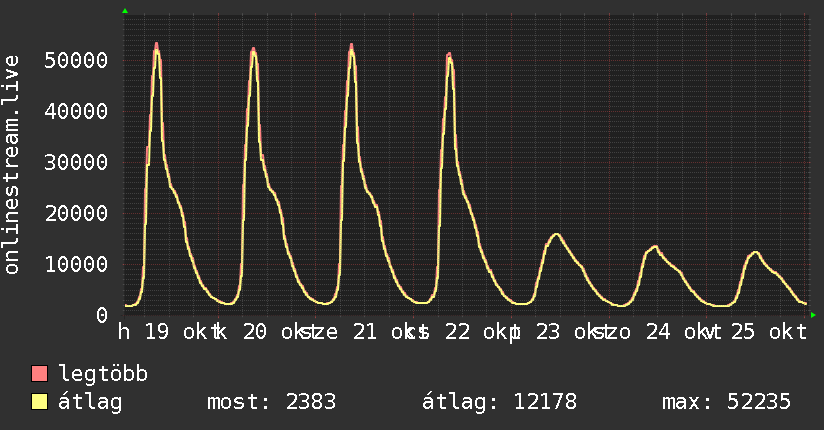Click the green arrow atop the y-axis
Image resolution: width=824 pixels, height=430 pixels.
(125, 11)
